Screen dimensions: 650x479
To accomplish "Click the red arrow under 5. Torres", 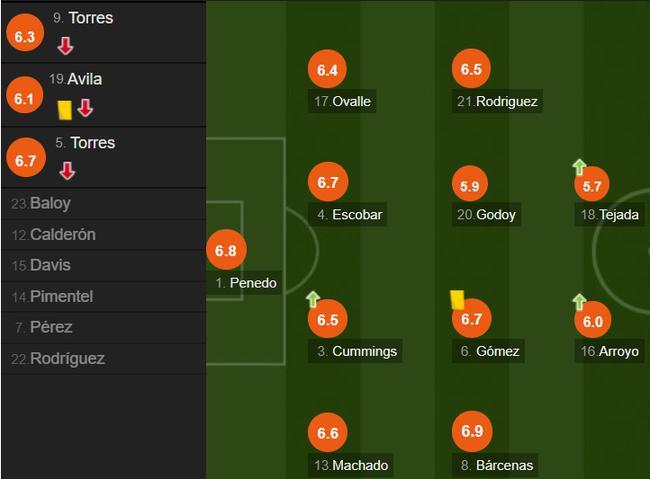I will click(x=67, y=171).
